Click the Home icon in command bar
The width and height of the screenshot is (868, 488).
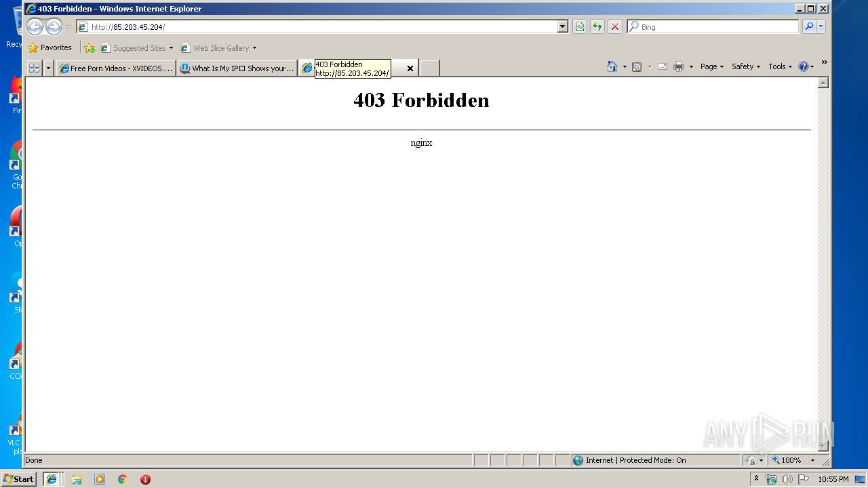[x=612, y=66]
